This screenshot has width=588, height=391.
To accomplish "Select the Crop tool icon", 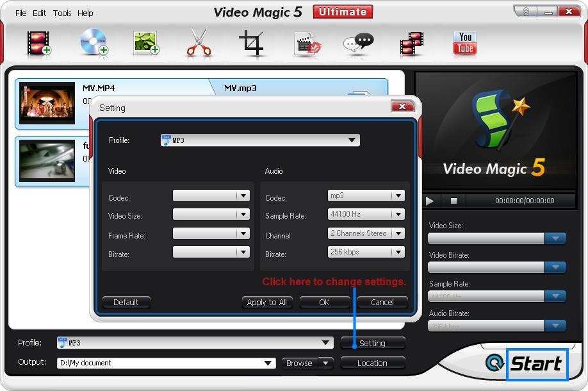I will click(251, 42).
